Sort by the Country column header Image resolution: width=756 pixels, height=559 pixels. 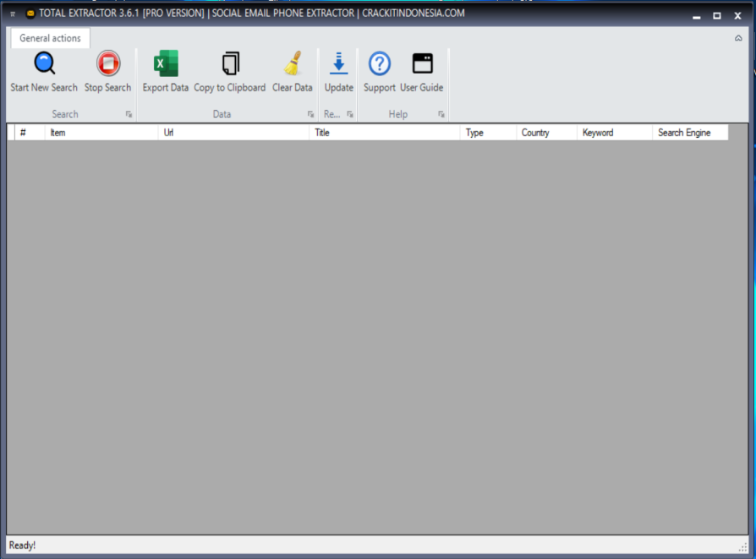(x=546, y=133)
